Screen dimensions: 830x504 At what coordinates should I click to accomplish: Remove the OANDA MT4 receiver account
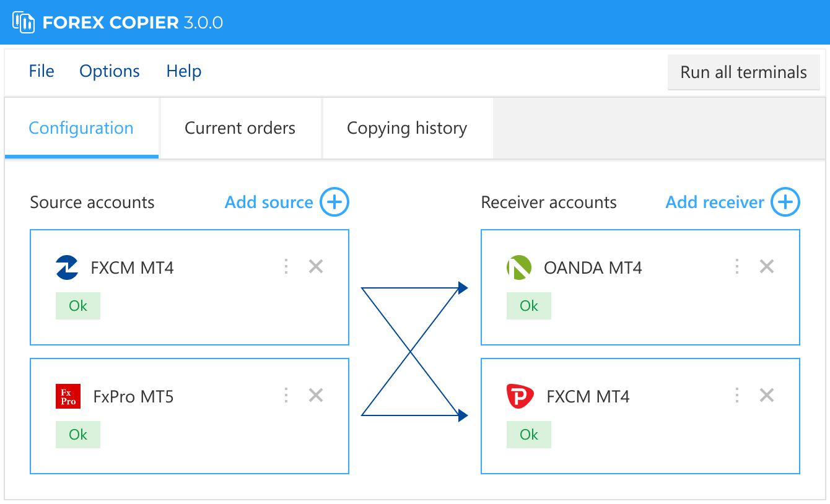(766, 266)
